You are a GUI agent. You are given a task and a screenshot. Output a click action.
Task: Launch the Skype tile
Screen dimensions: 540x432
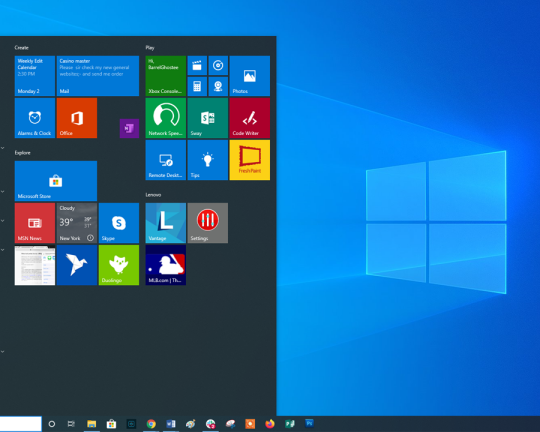pos(119,223)
